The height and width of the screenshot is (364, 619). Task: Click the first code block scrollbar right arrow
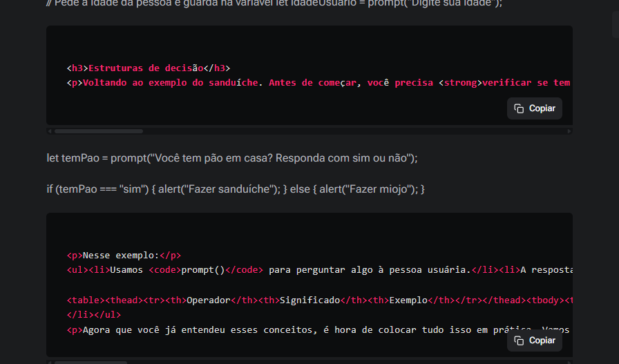pyautogui.click(x=569, y=131)
